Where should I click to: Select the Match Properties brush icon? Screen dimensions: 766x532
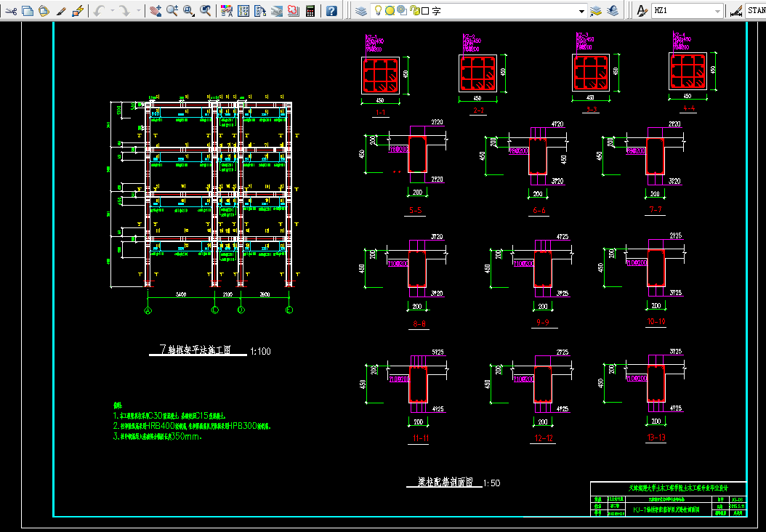coord(60,10)
